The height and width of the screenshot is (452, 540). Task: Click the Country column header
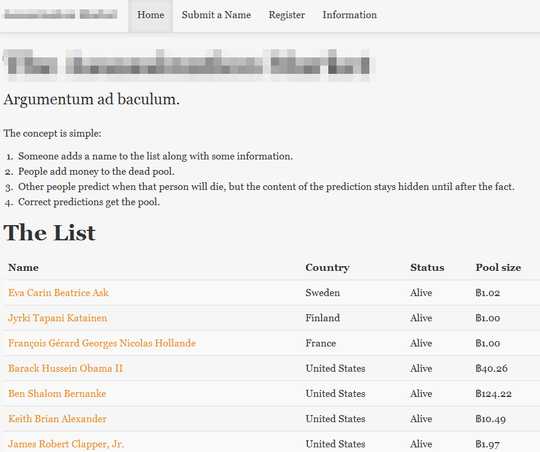[328, 268]
